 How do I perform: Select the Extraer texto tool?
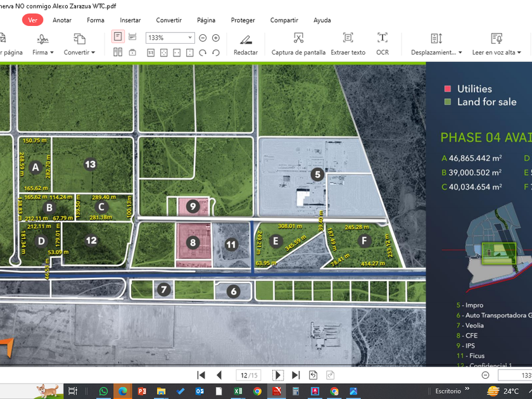click(348, 39)
